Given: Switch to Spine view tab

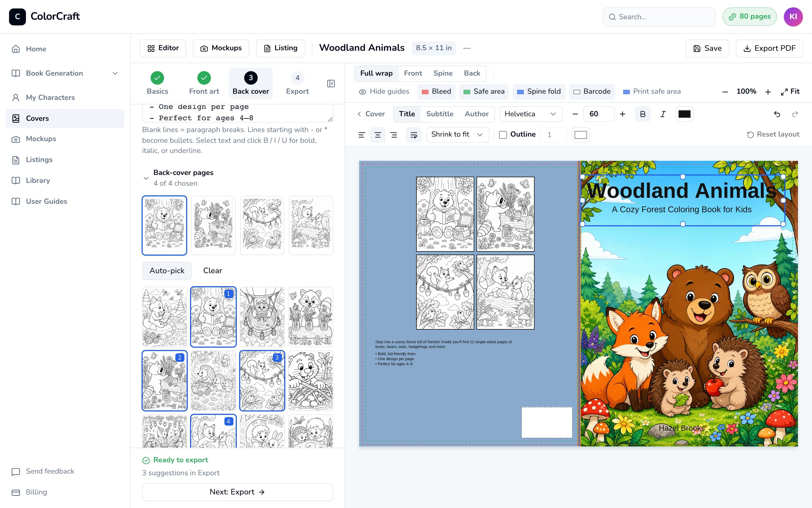Looking at the screenshot, I should coord(443,73).
